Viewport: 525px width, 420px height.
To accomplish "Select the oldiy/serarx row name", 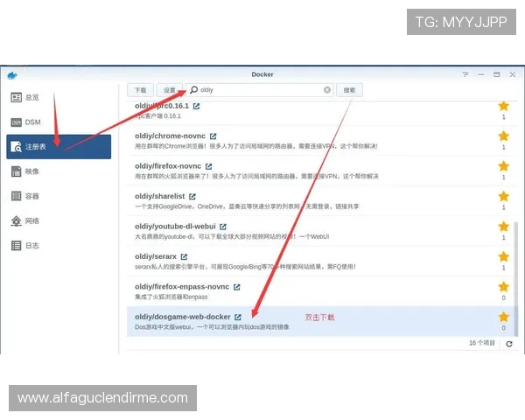I will pos(156,256).
